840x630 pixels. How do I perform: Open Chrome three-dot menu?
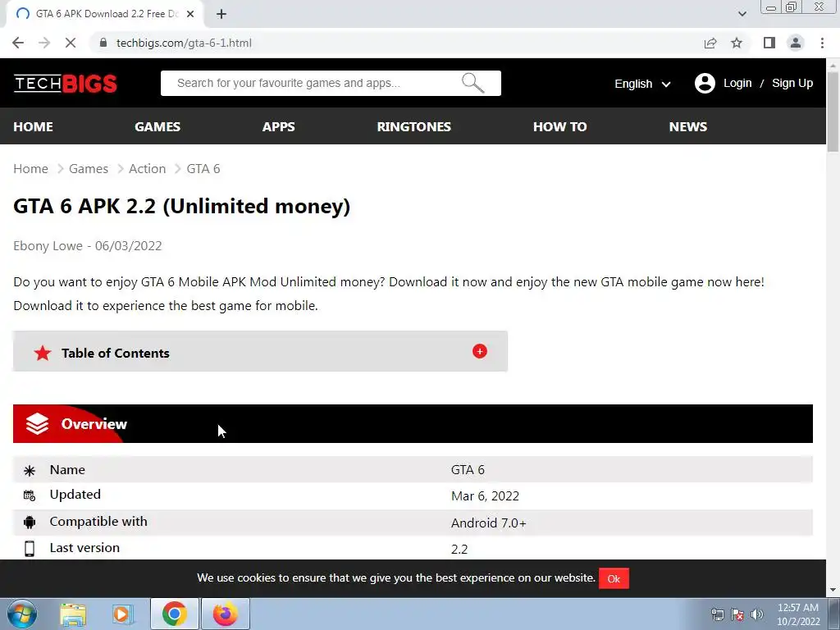822,43
